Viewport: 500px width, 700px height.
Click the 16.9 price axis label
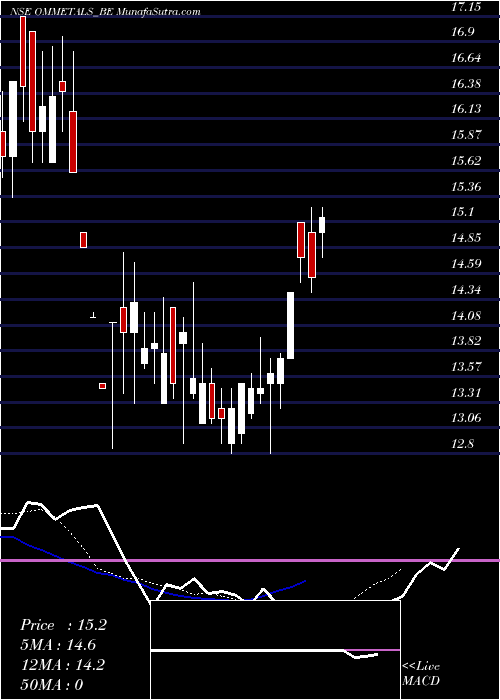(462, 32)
